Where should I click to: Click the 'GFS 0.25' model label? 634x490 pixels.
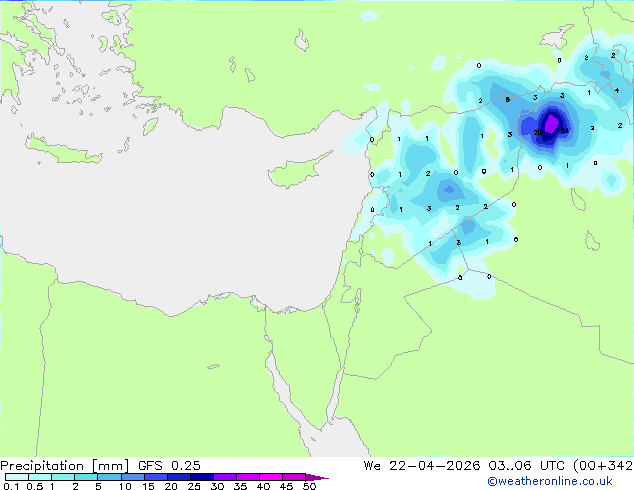169,466
